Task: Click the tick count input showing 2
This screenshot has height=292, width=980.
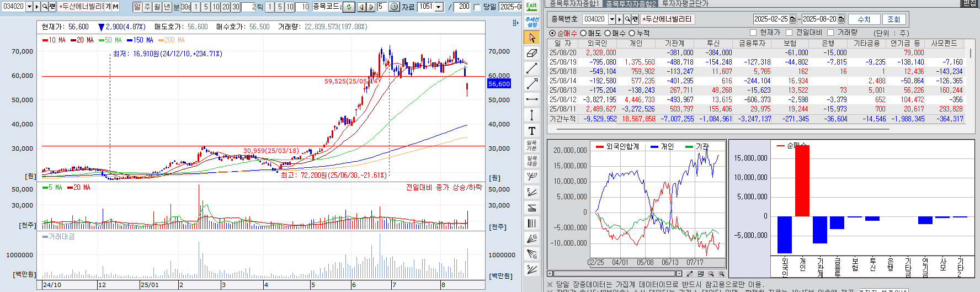Action: click(249, 7)
